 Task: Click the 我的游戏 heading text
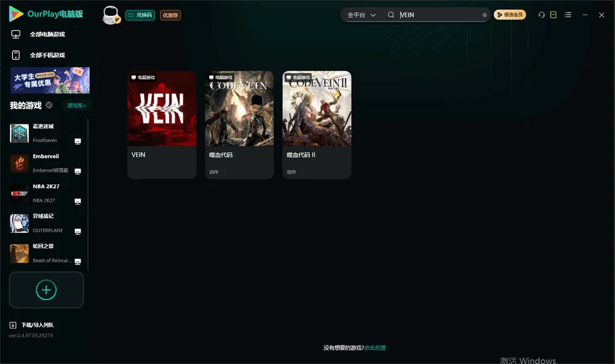tap(25, 106)
